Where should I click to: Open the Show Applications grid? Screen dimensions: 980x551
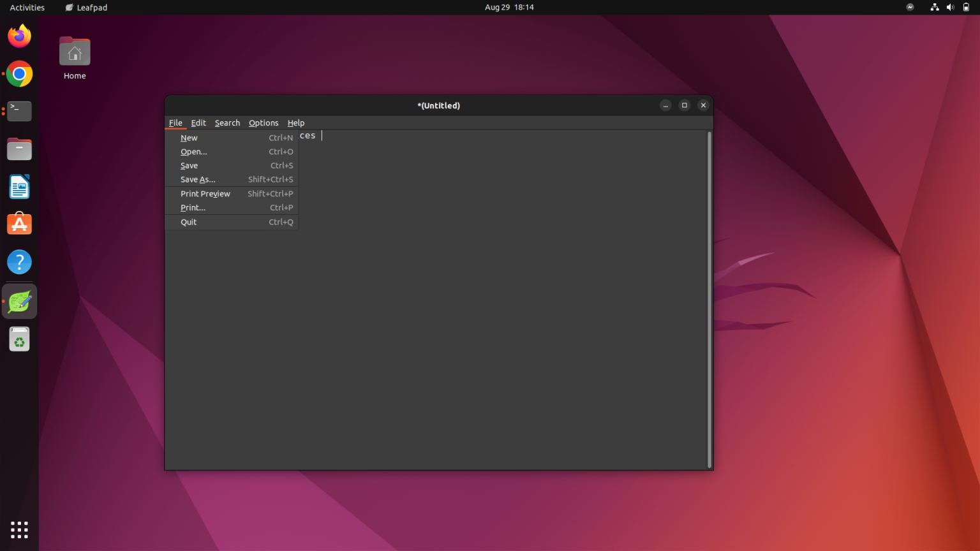click(x=19, y=529)
